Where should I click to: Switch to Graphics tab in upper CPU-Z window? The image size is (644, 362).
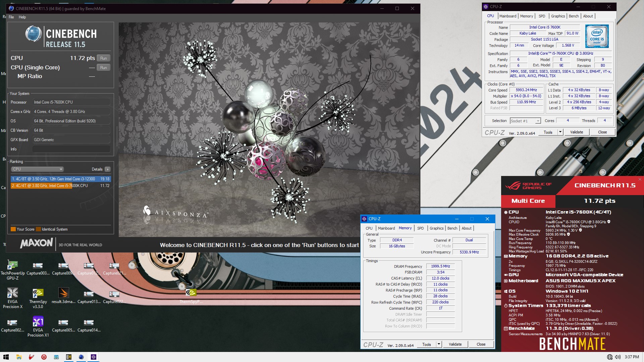(x=558, y=16)
